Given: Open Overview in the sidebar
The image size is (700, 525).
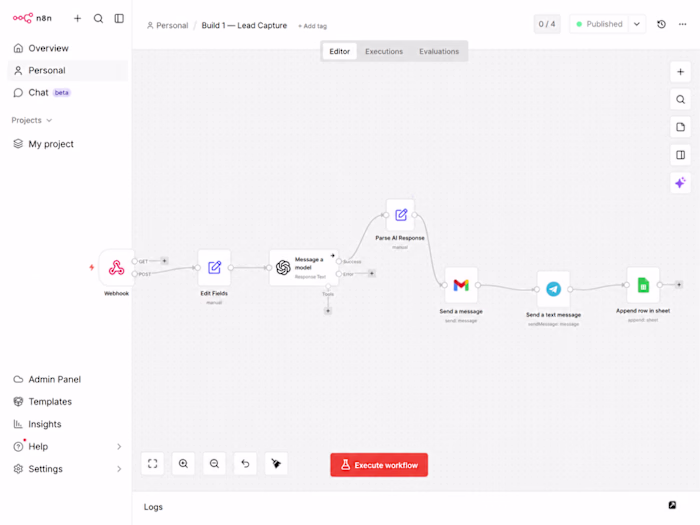Looking at the screenshot, I should tap(67, 48).
